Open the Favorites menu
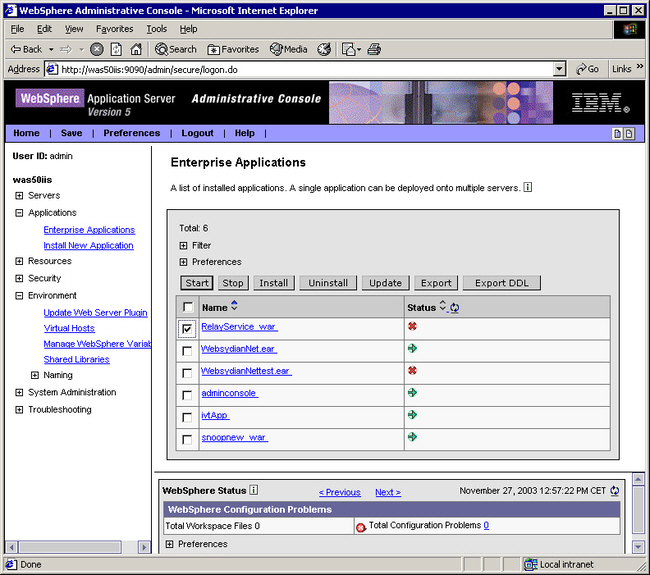This screenshot has width=650, height=575. tap(114, 29)
